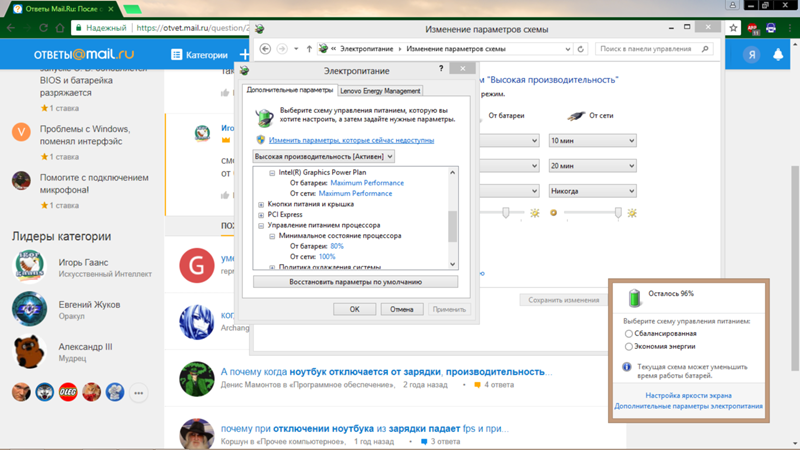Open Александр III leader avatar
This screenshot has height=450, width=800.
[x=29, y=351]
